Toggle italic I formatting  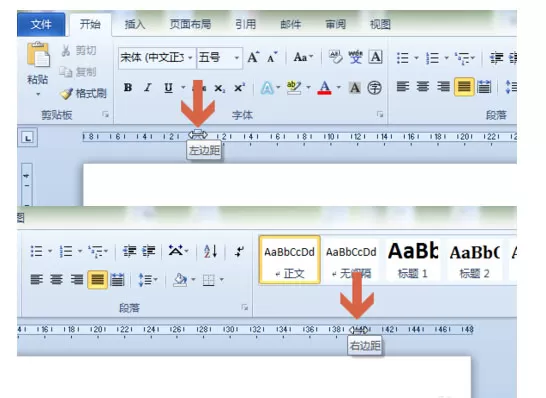pyautogui.click(x=148, y=87)
